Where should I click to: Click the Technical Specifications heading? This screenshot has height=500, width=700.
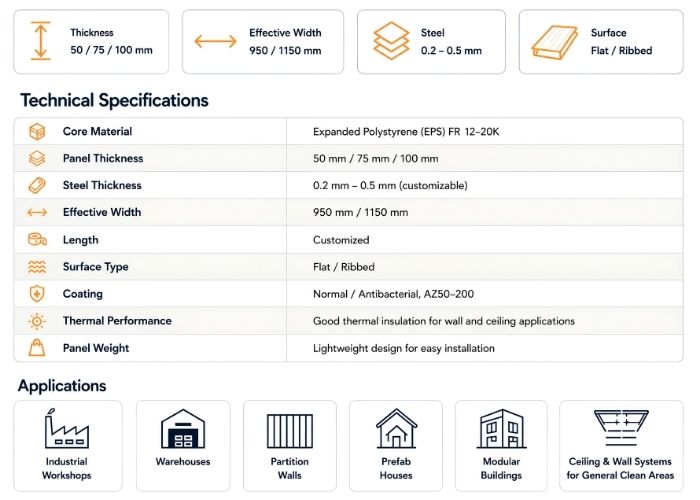coord(114,100)
